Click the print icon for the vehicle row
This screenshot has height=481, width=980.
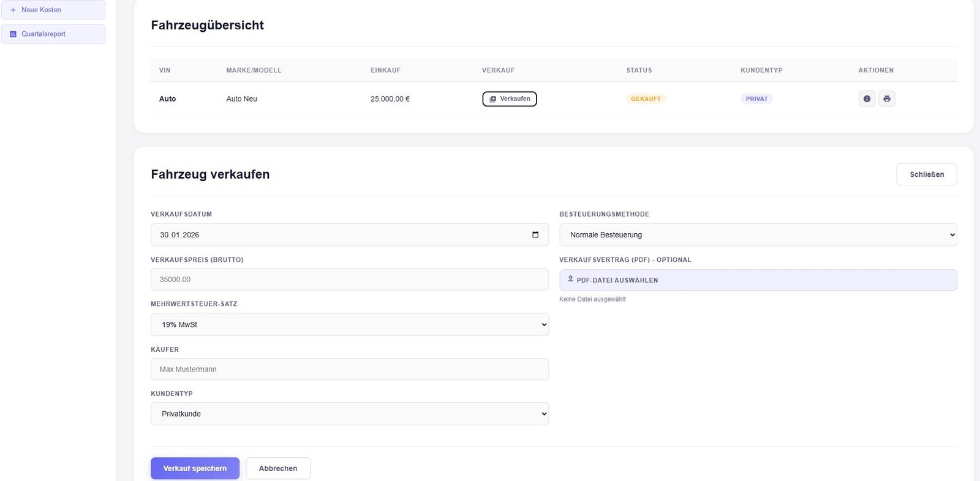pyautogui.click(x=886, y=99)
